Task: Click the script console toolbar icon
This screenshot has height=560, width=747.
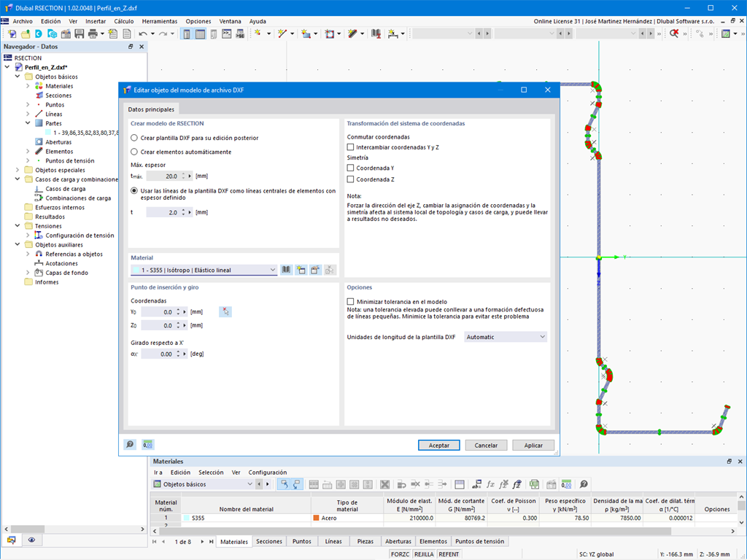Action: (x=227, y=34)
